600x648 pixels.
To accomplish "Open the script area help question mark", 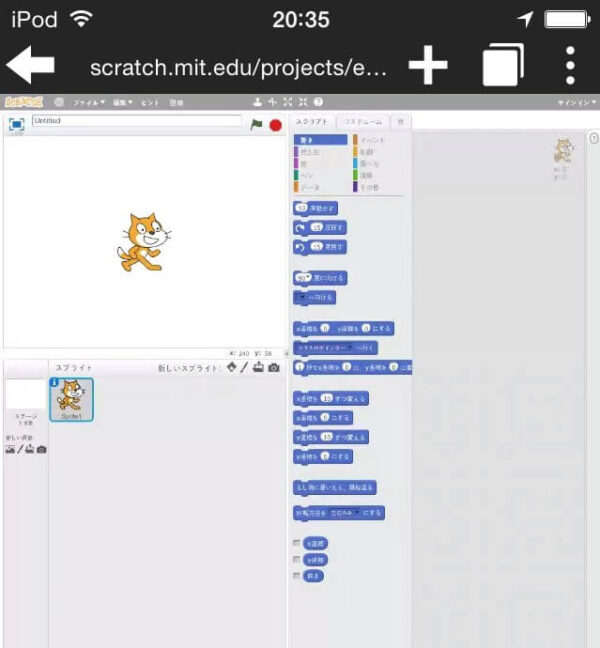I will click(593, 138).
